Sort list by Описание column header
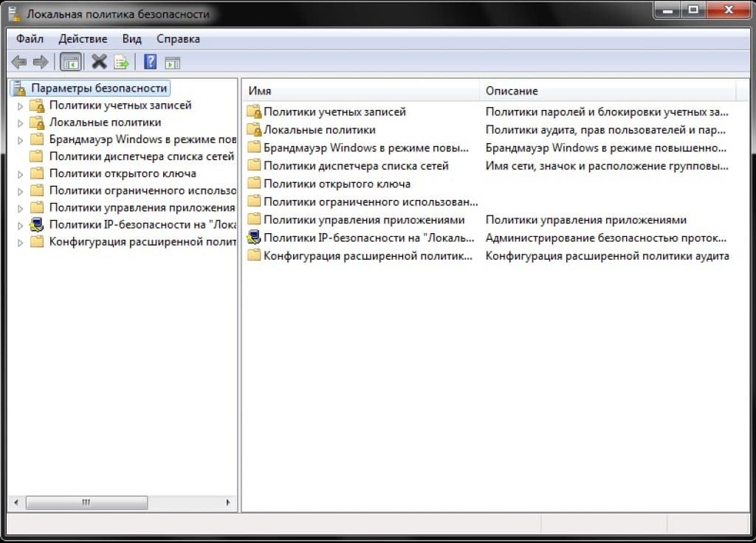The width and height of the screenshot is (756, 543). click(x=608, y=91)
